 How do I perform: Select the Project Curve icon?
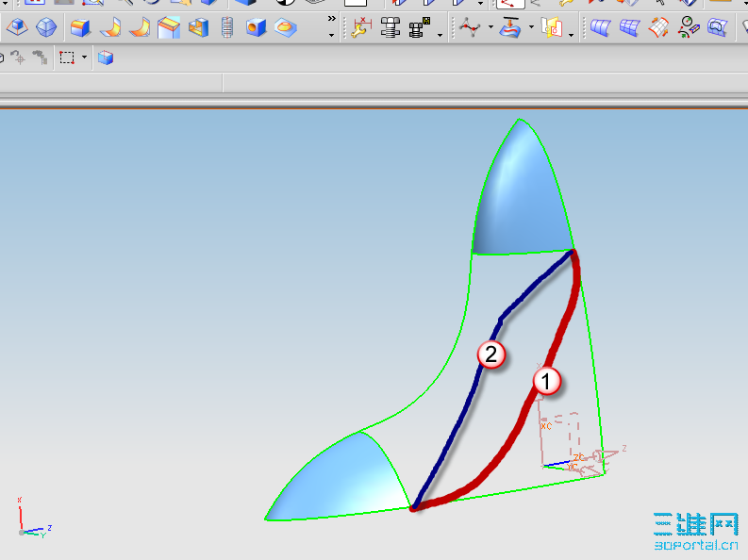pyautogui.click(x=510, y=27)
